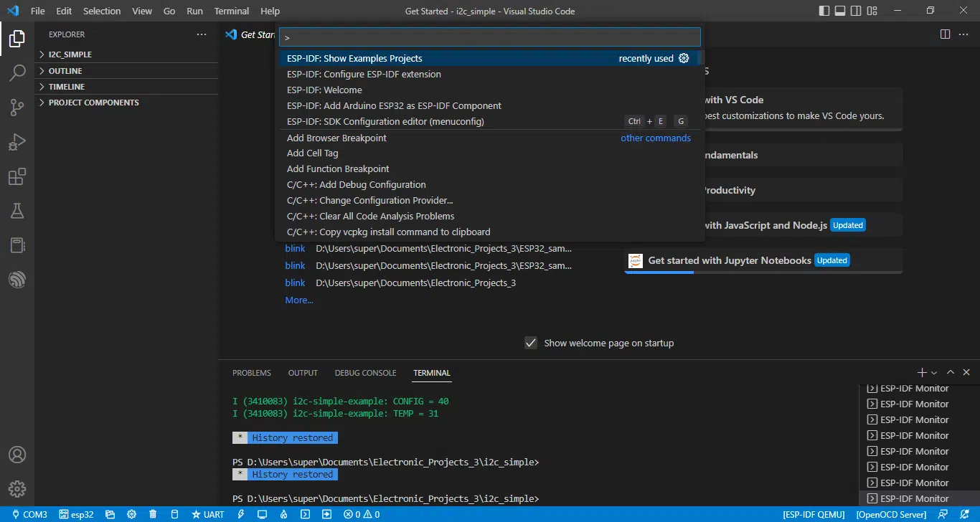Open the Manage gear in activity bar
The width and height of the screenshot is (980, 522).
point(17,489)
